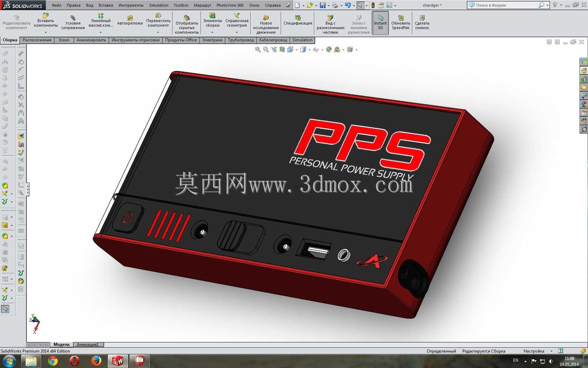The width and height of the screenshot is (588, 368).
Task: Expand the Move Component dropdown arrow
Action: 158,32
